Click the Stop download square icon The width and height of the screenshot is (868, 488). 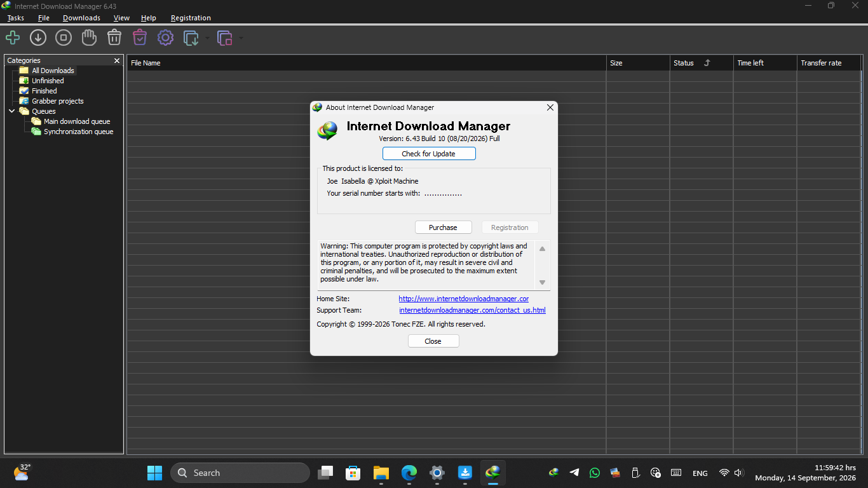coord(64,38)
